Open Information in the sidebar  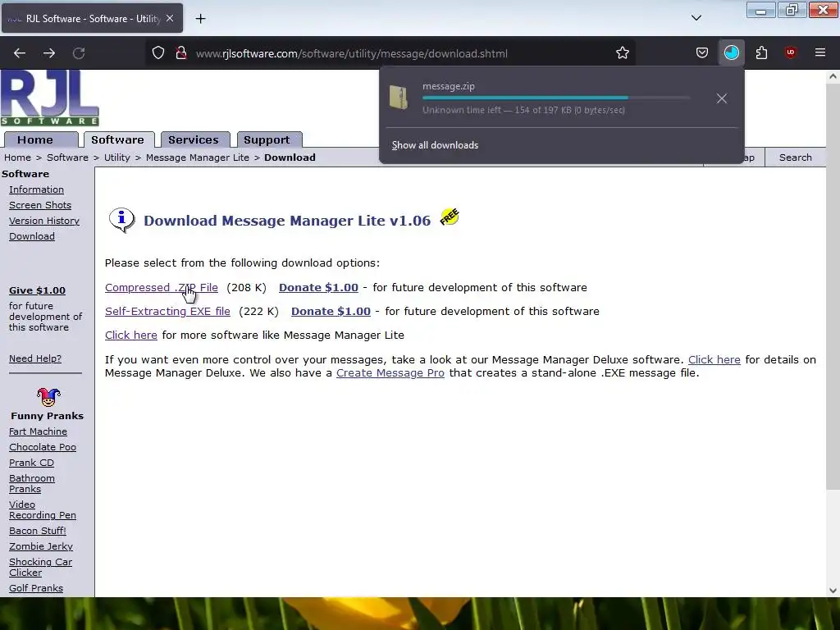click(x=36, y=189)
